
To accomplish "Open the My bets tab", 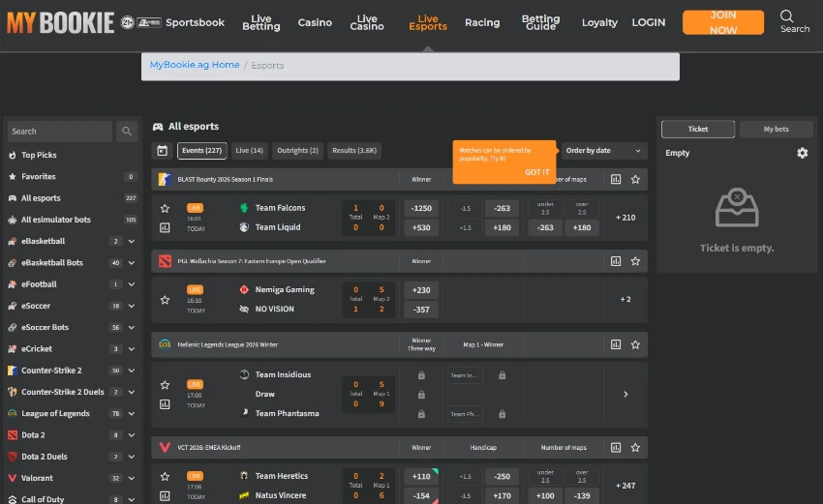I will point(776,129).
